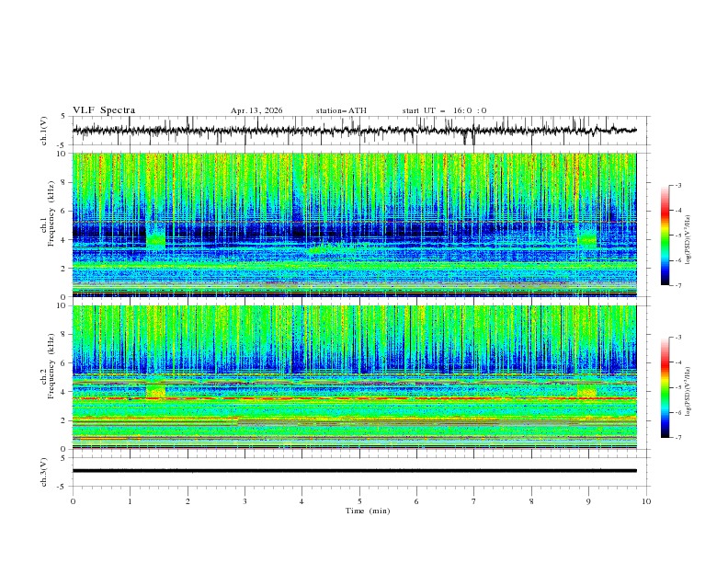Click the time axis tick label "2"
Image resolution: width=728 pixels, height=563 pixels.
pos(188,501)
